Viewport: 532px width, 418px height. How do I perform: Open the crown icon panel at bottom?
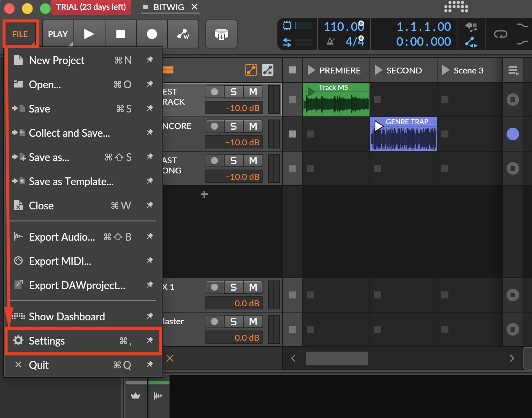click(x=136, y=396)
